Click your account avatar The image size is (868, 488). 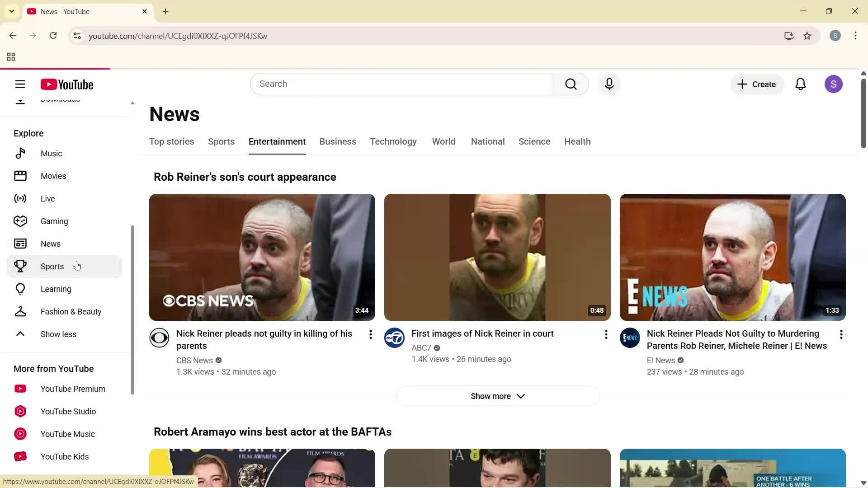pos(834,84)
